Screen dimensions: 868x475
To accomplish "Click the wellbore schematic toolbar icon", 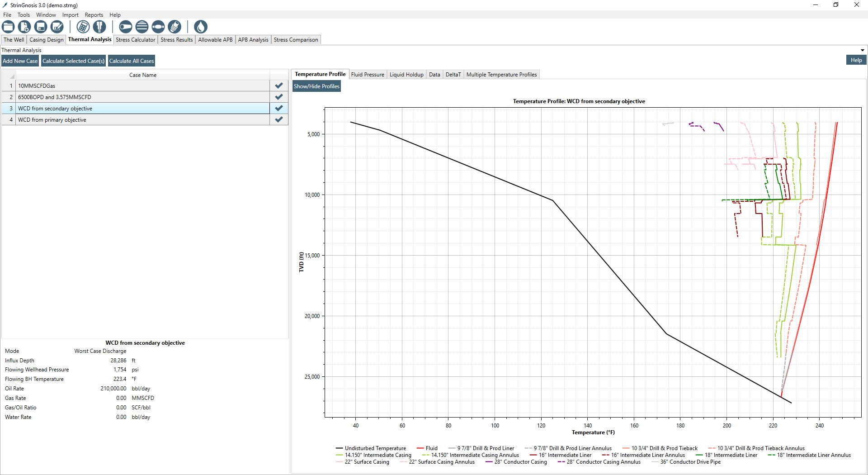I will click(99, 27).
